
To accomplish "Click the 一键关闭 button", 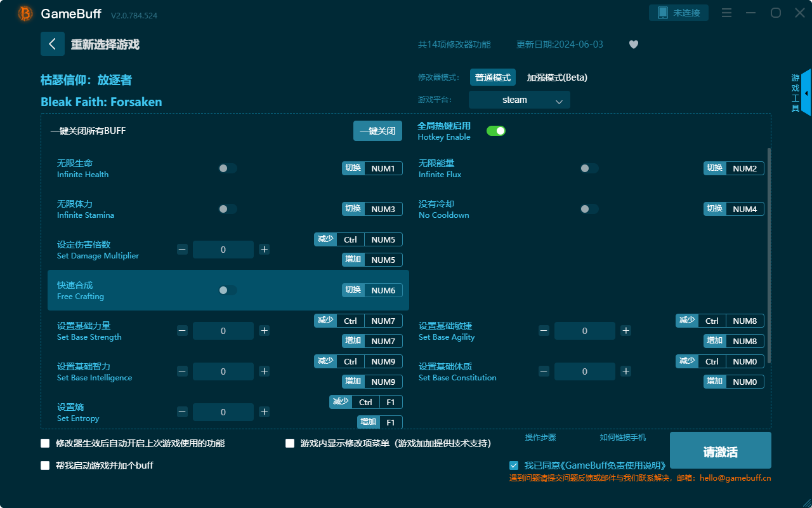I will 377,131.
